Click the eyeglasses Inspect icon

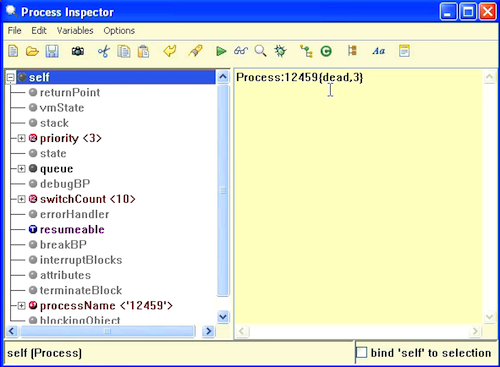[x=241, y=51]
